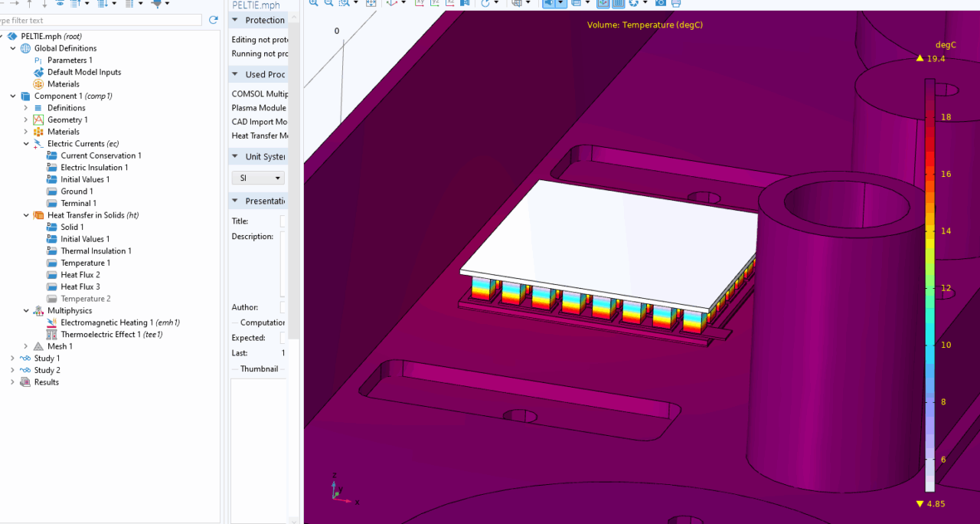Collapse the Presentation section
This screenshot has height=524, width=980.
point(235,201)
